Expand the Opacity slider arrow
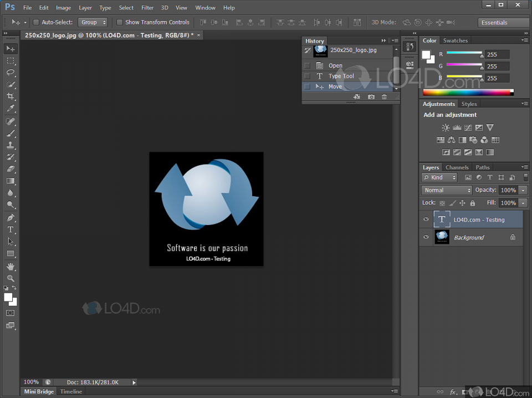 (524, 190)
